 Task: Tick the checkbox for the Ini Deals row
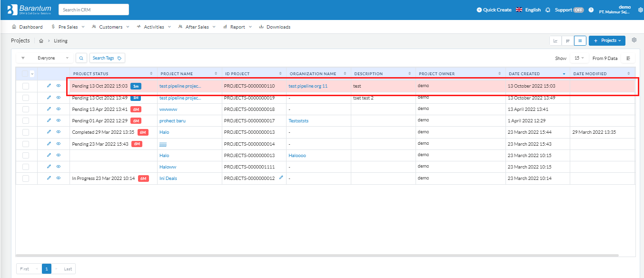coord(26,179)
